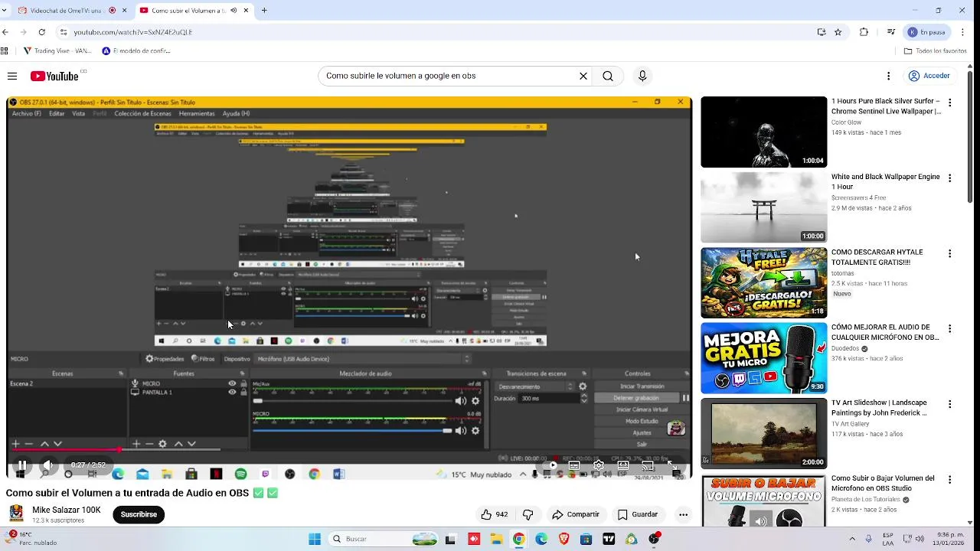The height and width of the screenshot is (551, 980).
Task: Bookmark this page with the star icon
Action: 838,32
